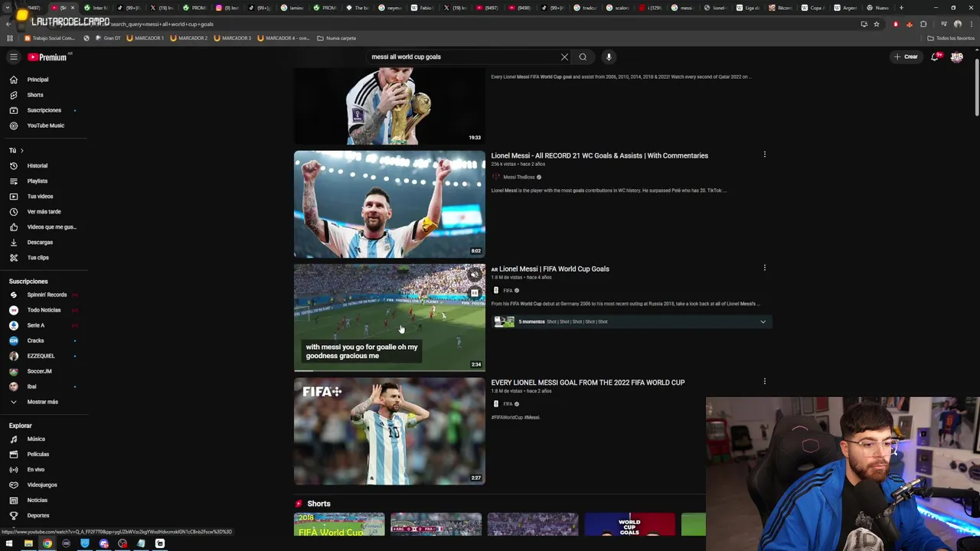Open the notifications bell
The width and height of the screenshot is (980, 551).
click(935, 57)
